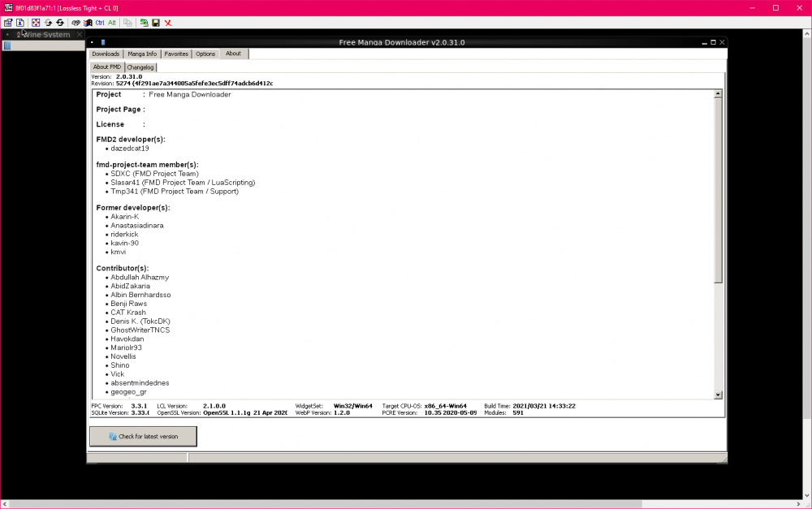Send Ctrl-Esc with the Windows flag icon
Viewport: 812px width, 509px height.
pos(88,23)
